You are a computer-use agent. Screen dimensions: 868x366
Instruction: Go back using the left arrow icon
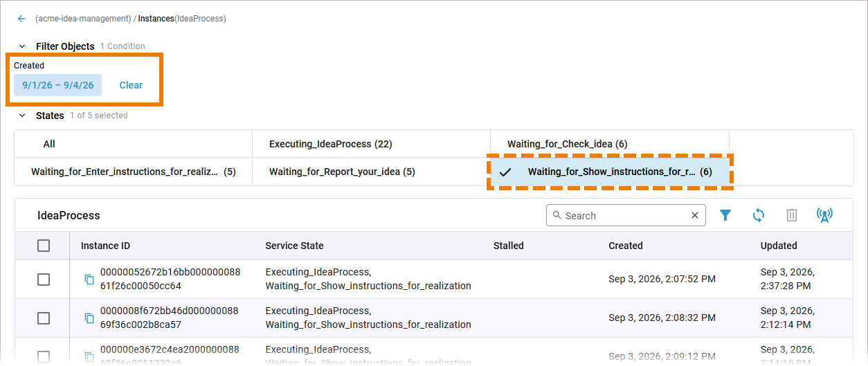21,19
